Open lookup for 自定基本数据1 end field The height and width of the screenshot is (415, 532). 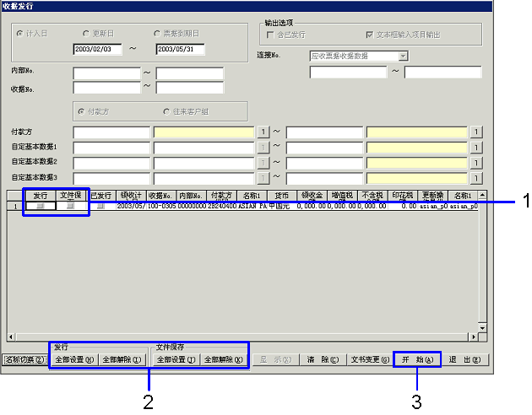(475, 148)
